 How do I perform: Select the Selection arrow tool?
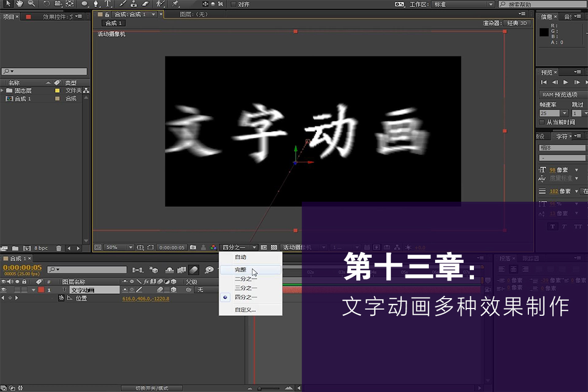click(8, 4)
